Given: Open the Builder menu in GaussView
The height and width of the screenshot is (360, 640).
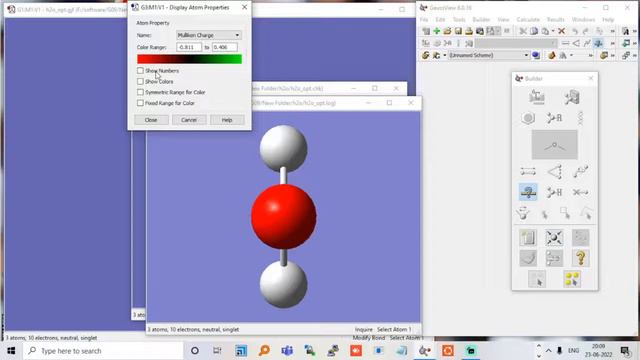Looking at the screenshot, I should click(x=481, y=20).
